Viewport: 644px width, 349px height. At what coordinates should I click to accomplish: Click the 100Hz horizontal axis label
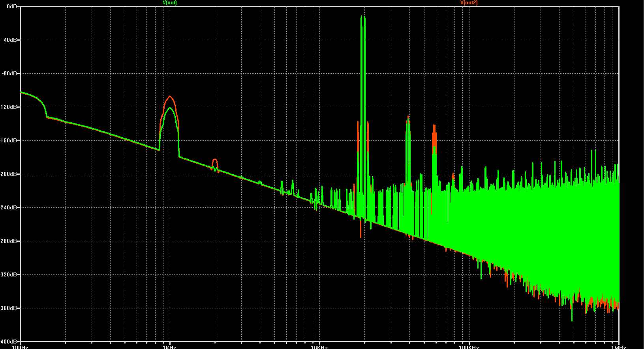click(20, 347)
